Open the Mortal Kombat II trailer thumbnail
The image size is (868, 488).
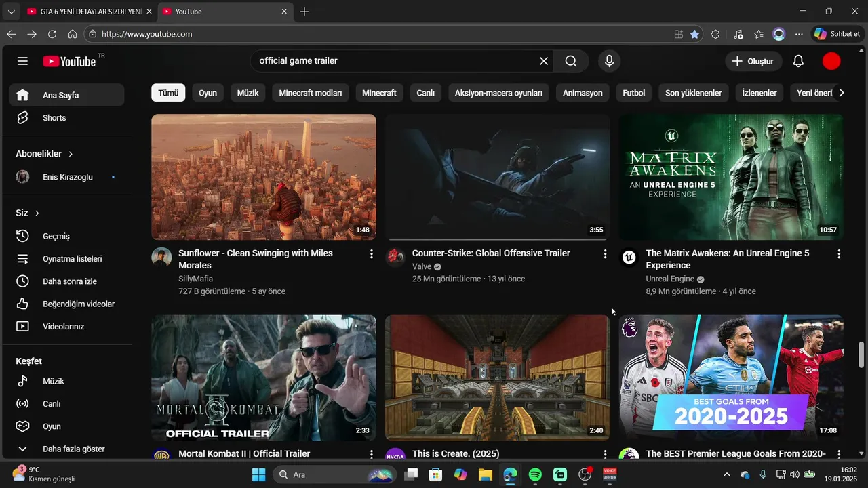pos(264,378)
